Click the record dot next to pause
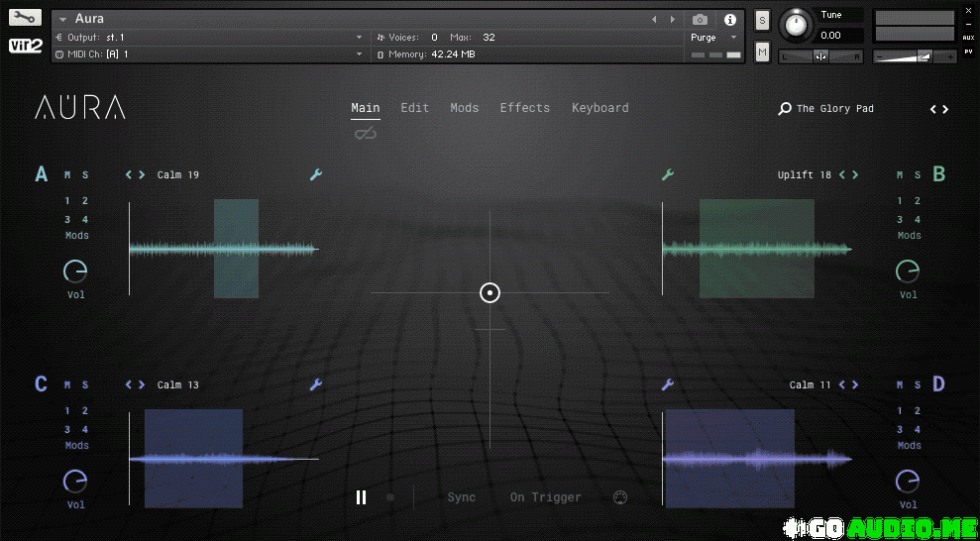The height and width of the screenshot is (541, 980). pyautogui.click(x=390, y=497)
